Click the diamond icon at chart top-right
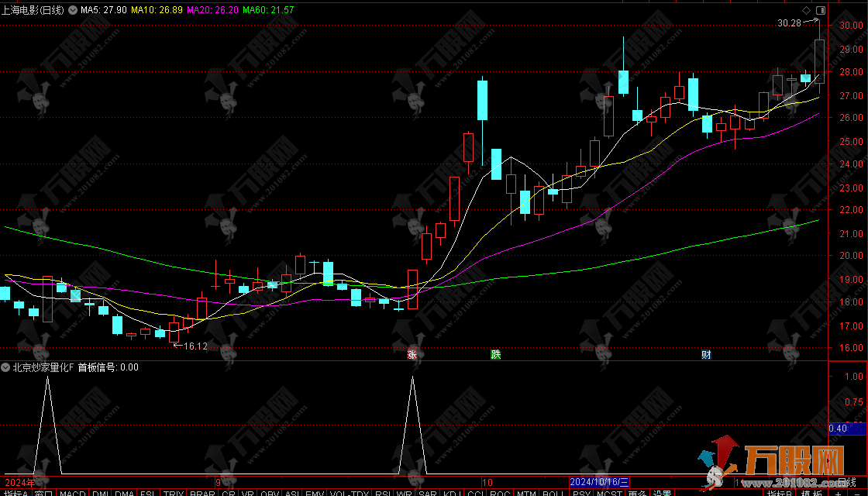 806,10
